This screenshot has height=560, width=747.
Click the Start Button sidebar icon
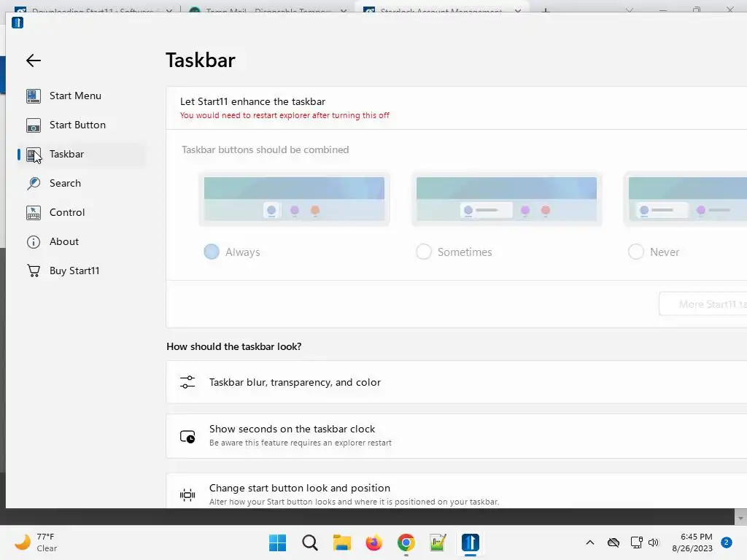tap(34, 125)
